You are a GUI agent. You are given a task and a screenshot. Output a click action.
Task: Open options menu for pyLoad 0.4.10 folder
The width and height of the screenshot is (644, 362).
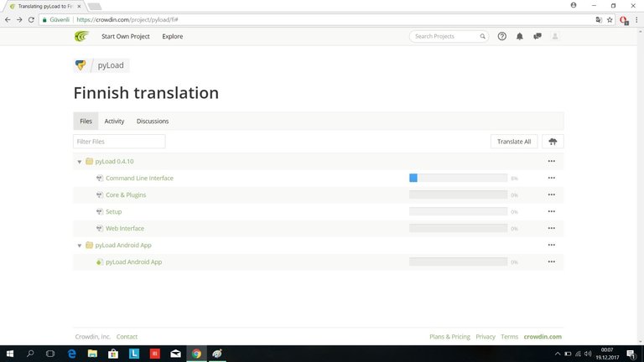tap(552, 161)
